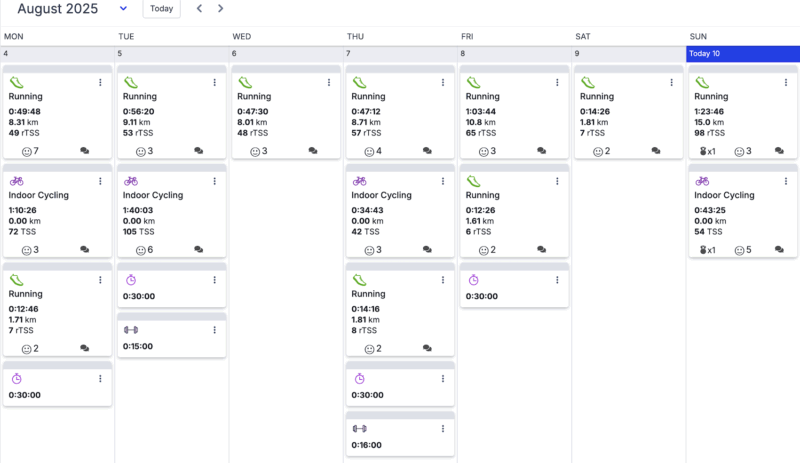This screenshot has width=800, height=463.
Task: Click the smiley feeling rating on Wednesday's run
Action: click(x=259, y=151)
